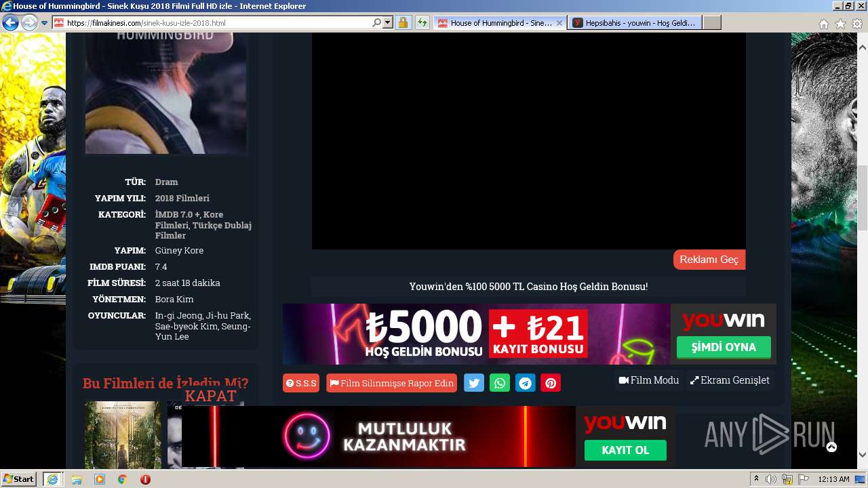868x488 pixels.
Task: Click the network tray icon
Action: [787, 479]
